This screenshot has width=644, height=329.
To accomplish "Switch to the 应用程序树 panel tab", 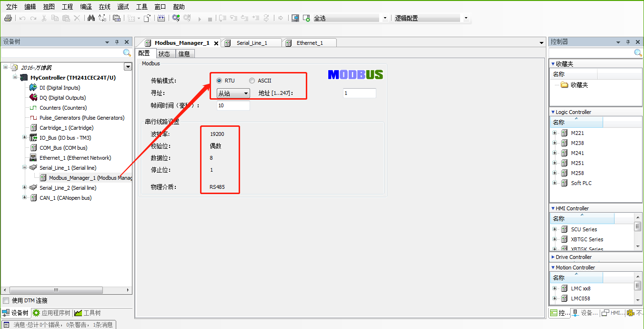I will pos(51,313).
